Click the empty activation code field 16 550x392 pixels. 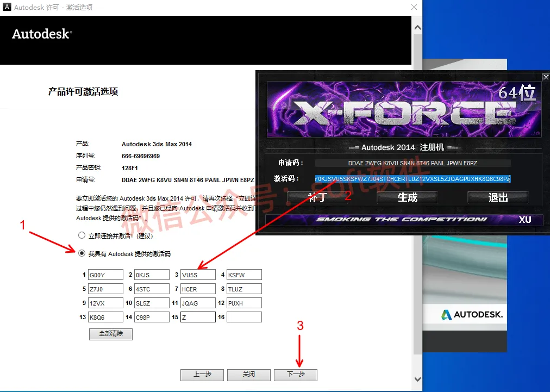[244, 317]
